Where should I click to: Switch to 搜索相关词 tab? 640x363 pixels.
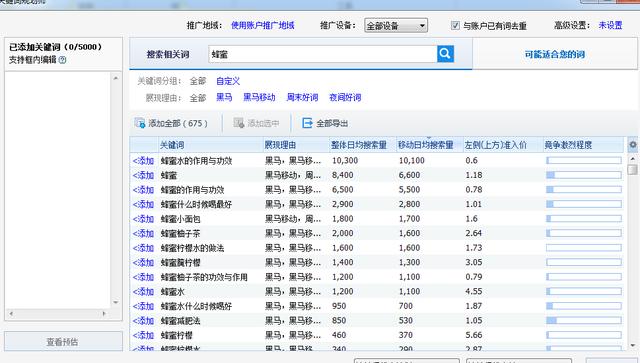pos(168,54)
